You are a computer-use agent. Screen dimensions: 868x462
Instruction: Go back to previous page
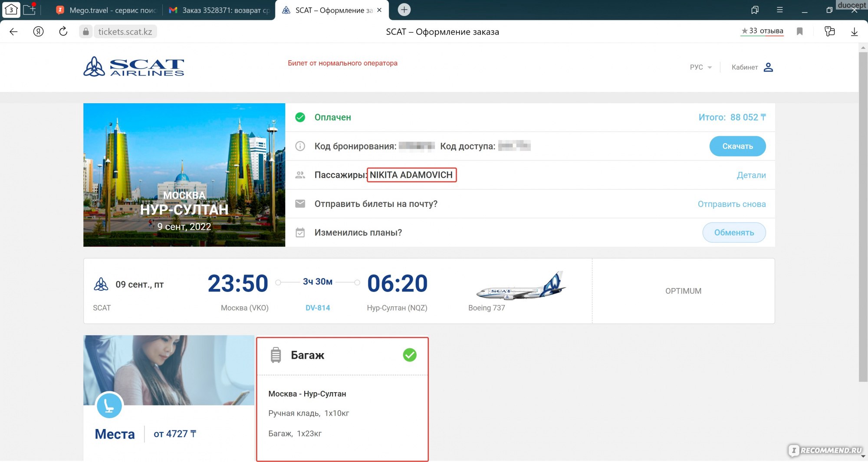click(13, 32)
